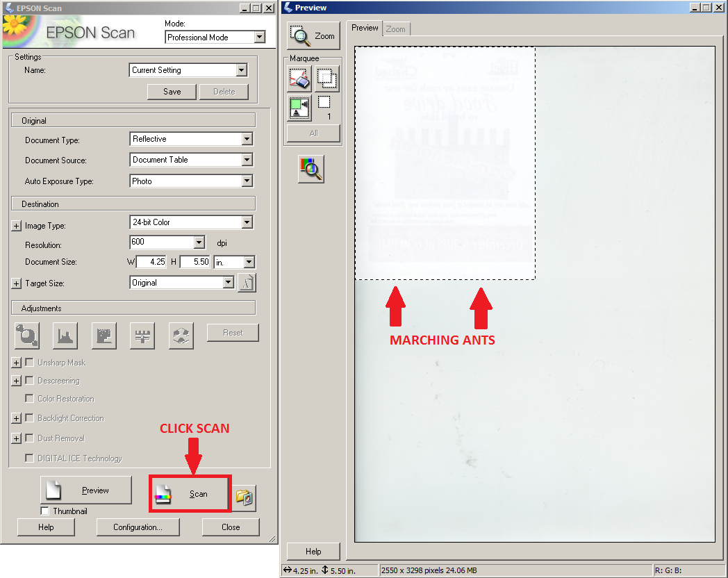Click the marquee count indicator box
Image resolution: width=728 pixels, height=578 pixels.
point(324,101)
